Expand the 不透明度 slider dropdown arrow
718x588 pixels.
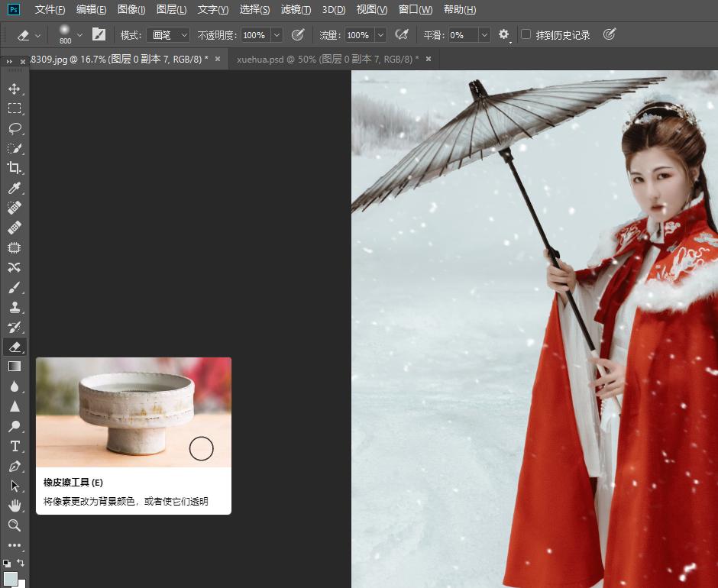277,35
